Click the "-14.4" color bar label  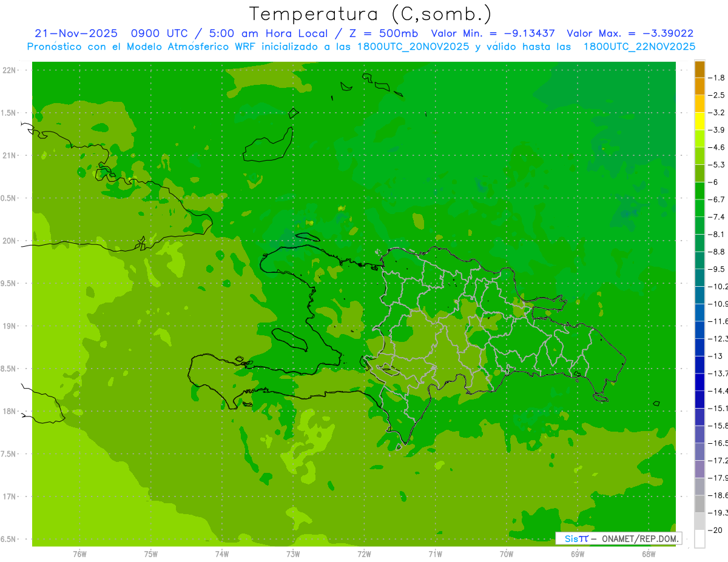(718, 391)
